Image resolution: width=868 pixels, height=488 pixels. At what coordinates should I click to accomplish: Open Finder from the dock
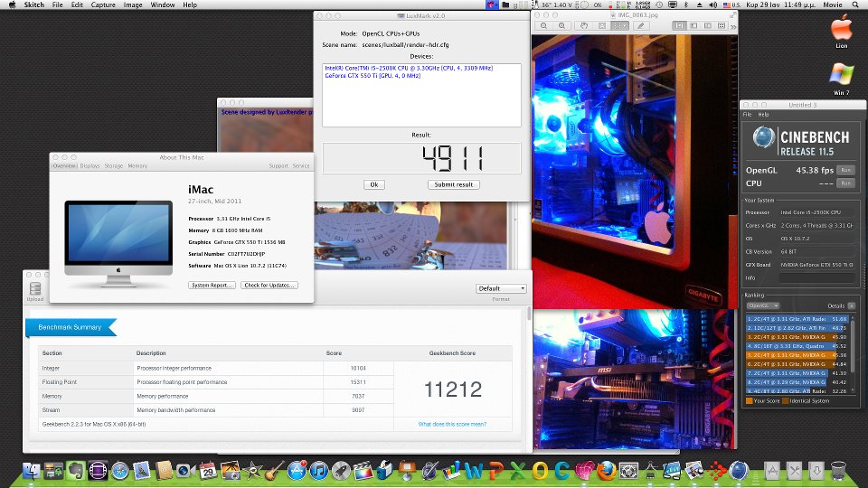point(32,470)
